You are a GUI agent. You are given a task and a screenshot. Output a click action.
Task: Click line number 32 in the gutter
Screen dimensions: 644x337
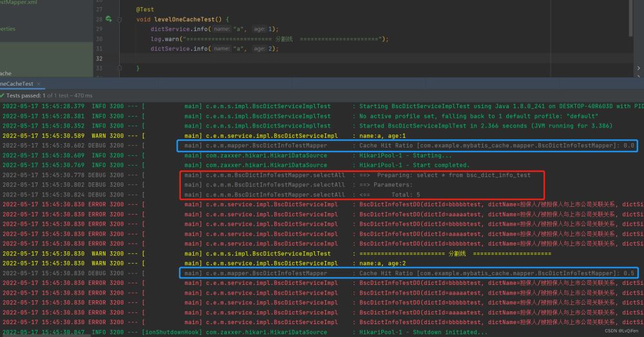point(99,59)
